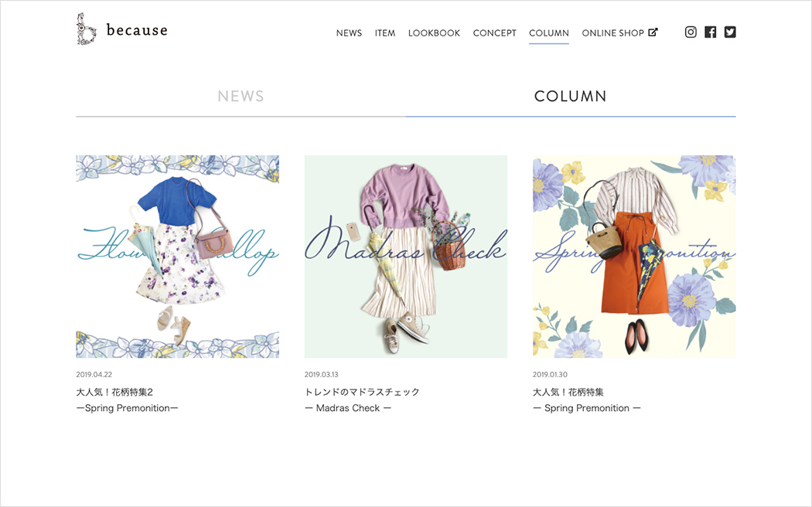Open the Instagram icon link
This screenshot has width=812, height=507.
(x=691, y=32)
